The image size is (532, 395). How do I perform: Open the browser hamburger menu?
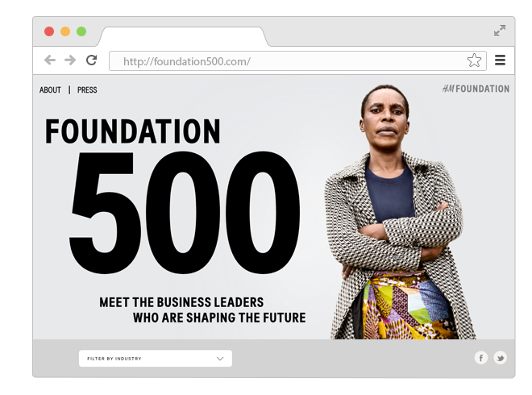tap(500, 60)
